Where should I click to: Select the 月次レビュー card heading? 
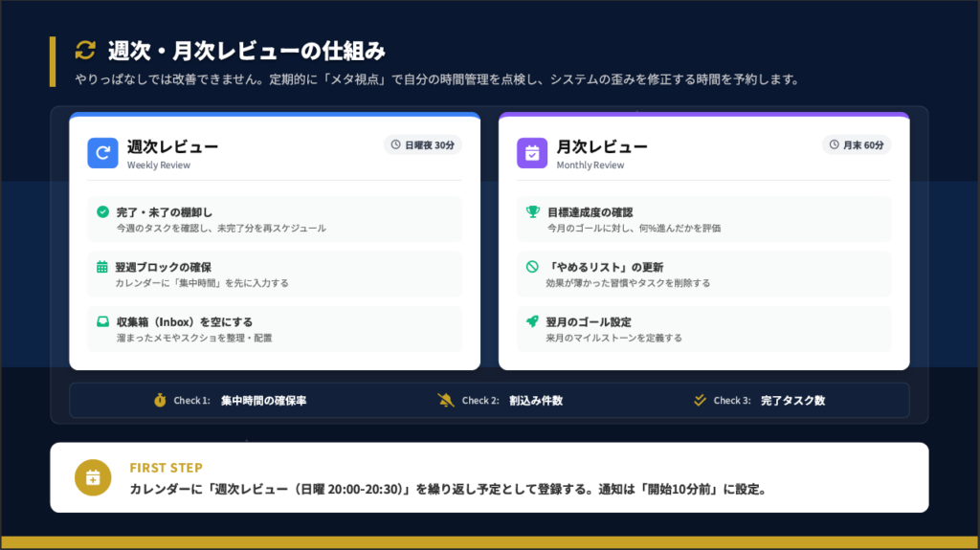[x=602, y=146]
